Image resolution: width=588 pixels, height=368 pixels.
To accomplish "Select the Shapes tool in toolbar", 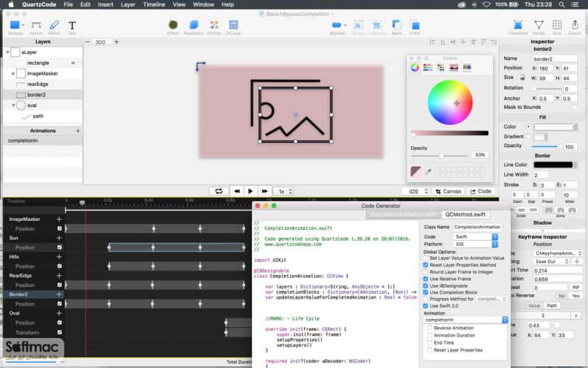I will (15, 25).
